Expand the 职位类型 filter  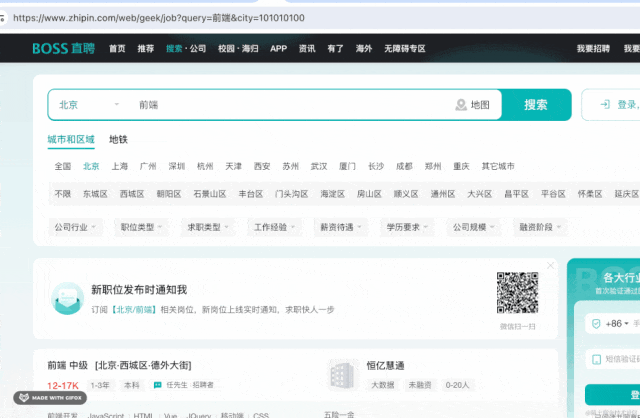(x=141, y=227)
